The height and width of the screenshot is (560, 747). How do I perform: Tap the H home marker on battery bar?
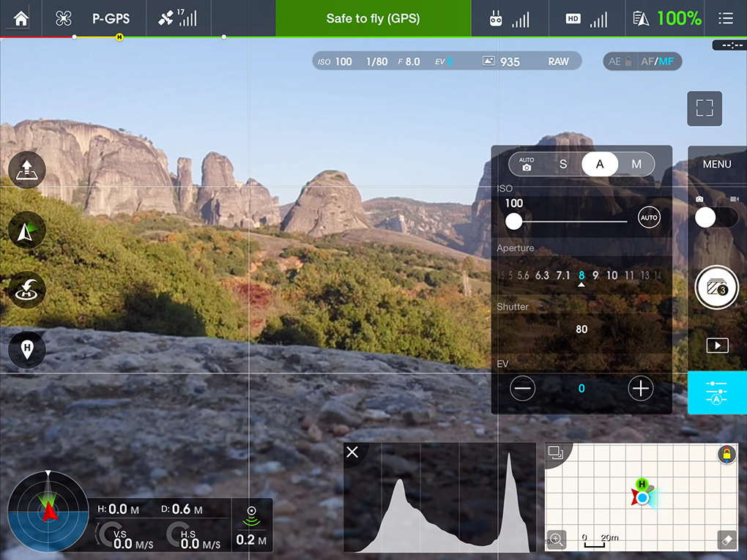pyautogui.click(x=119, y=37)
